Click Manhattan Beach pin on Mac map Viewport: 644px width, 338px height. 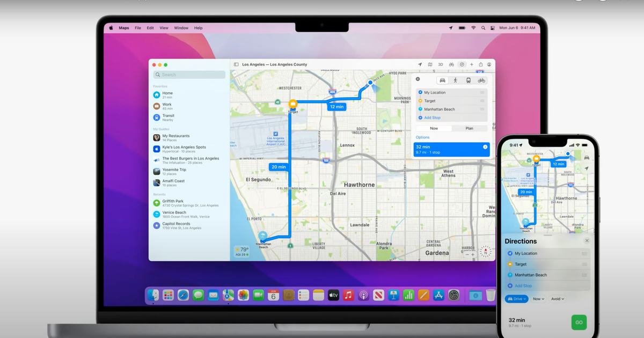click(262, 236)
